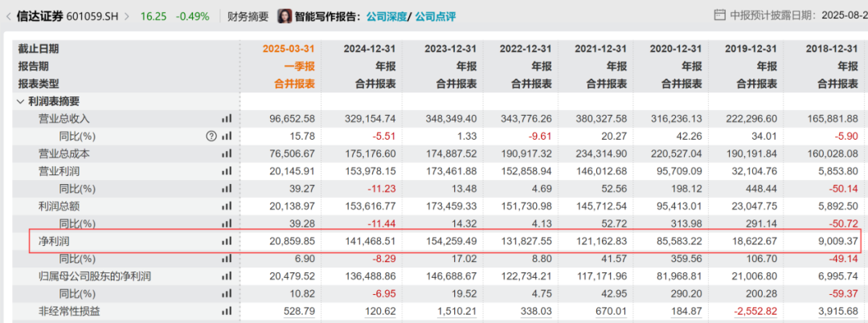Open chart icon for 非经常性损益 row
868x323 pixels.
(x=227, y=312)
